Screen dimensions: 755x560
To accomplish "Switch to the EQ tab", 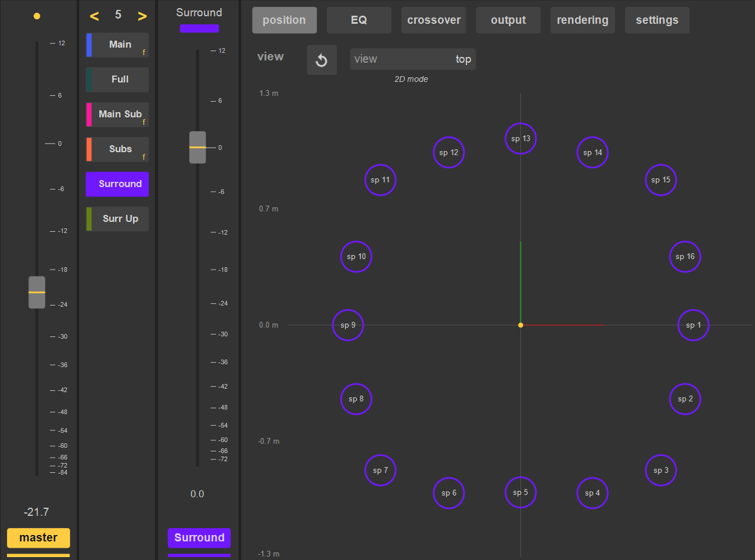I will point(359,20).
